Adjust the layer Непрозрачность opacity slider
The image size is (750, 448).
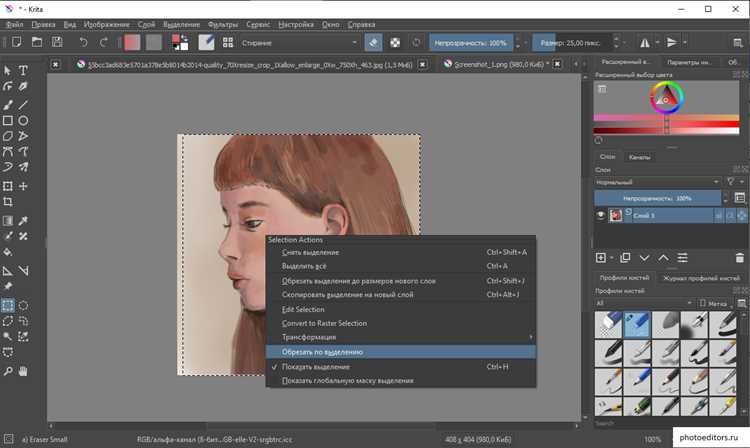[x=657, y=198]
